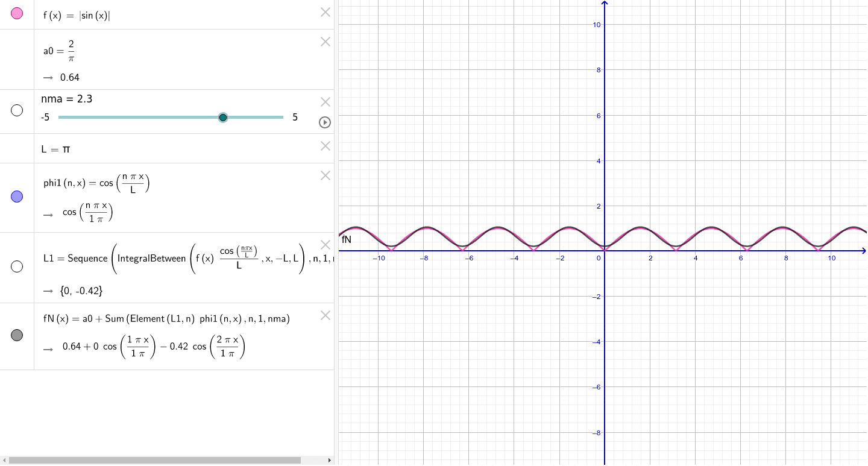Viewport: 868px width, 466px height.
Task: Select the fN curve label in the graph
Action: click(347, 239)
